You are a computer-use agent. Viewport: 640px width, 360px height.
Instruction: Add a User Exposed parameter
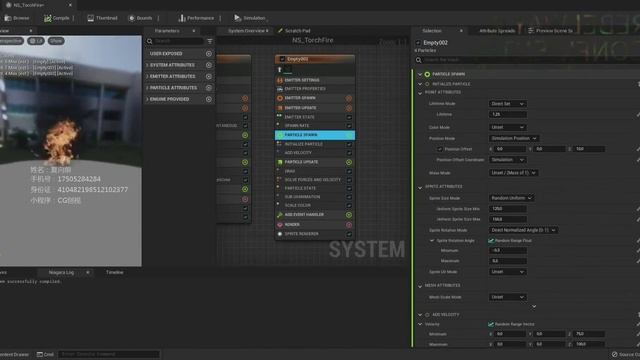click(x=209, y=53)
